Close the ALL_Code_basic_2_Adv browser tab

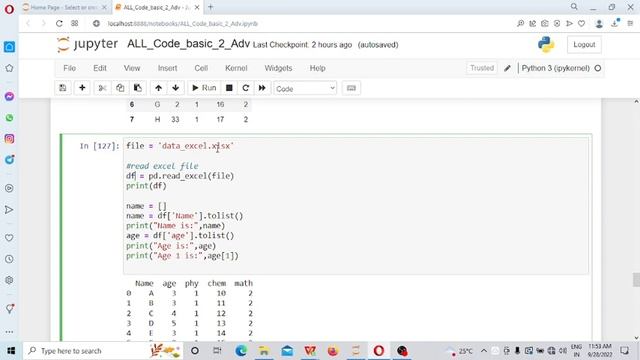click(x=197, y=7)
